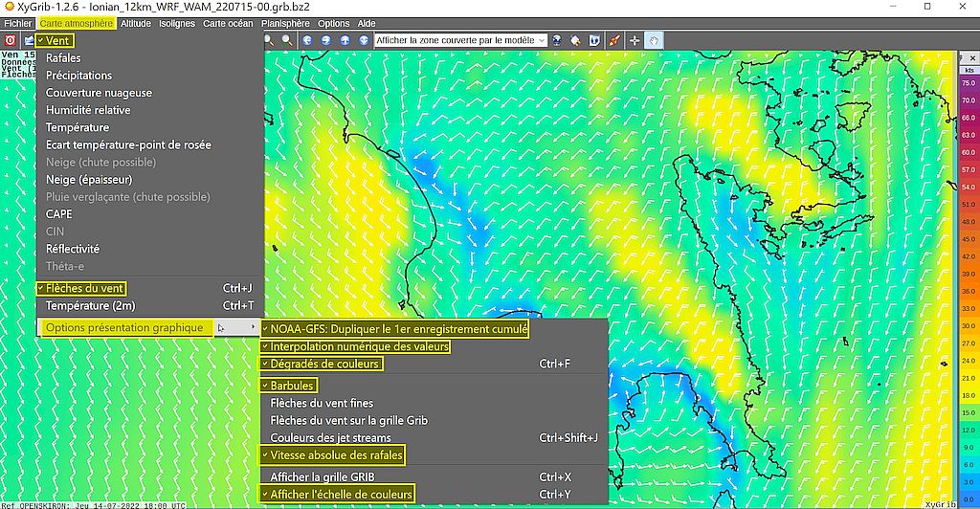The height and width of the screenshot is (509, 980).
Task: Click the rocket icon in toolbar
Action: point(613,41)
